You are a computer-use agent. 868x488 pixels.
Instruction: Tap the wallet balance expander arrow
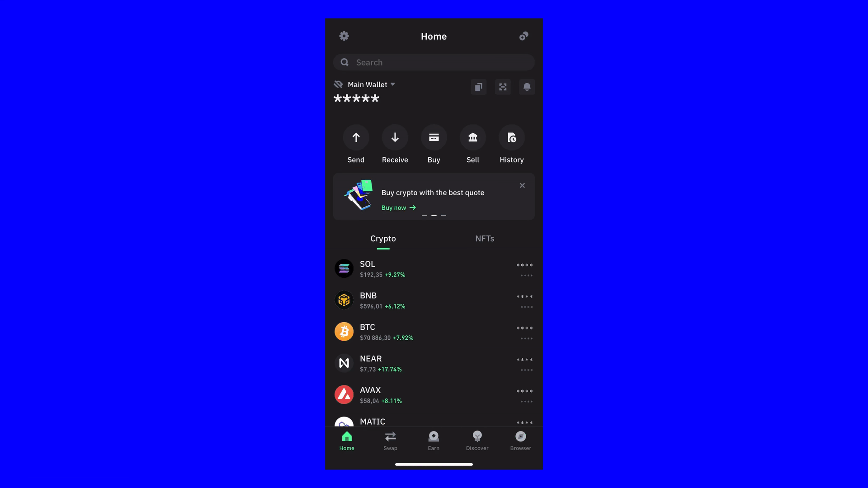[393, 84]
